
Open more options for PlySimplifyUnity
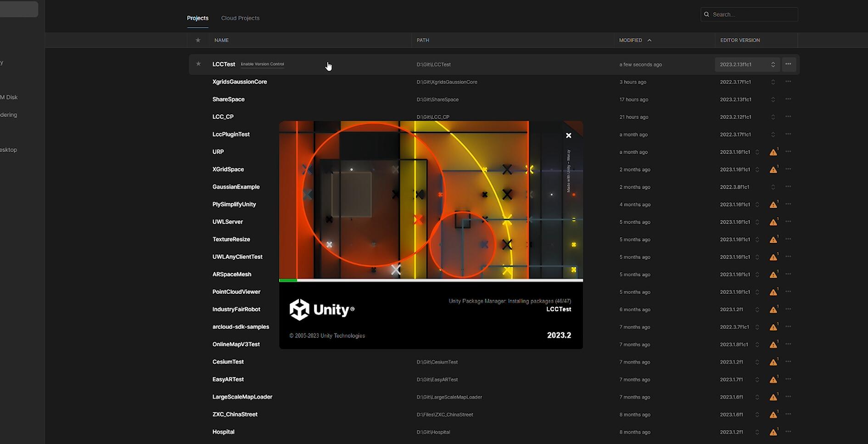[788, 204]
